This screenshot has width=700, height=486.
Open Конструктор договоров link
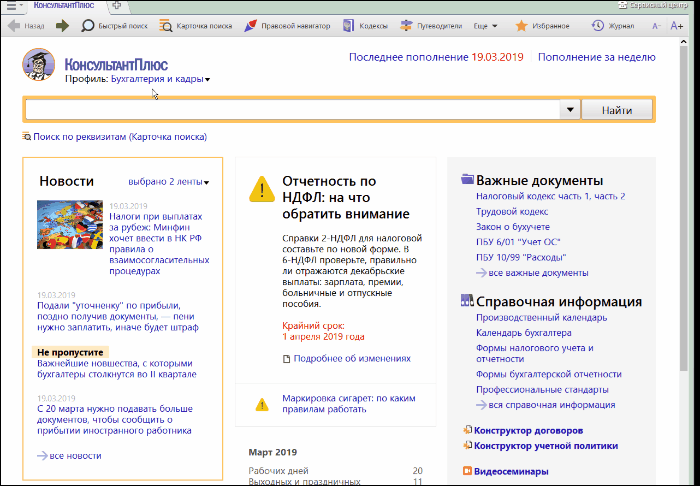point(529,431)
